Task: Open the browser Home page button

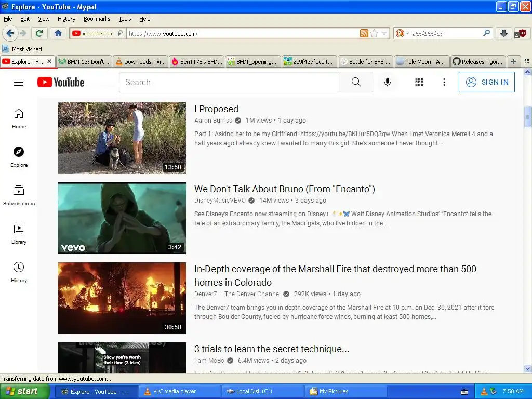Action: coord(58,33)
